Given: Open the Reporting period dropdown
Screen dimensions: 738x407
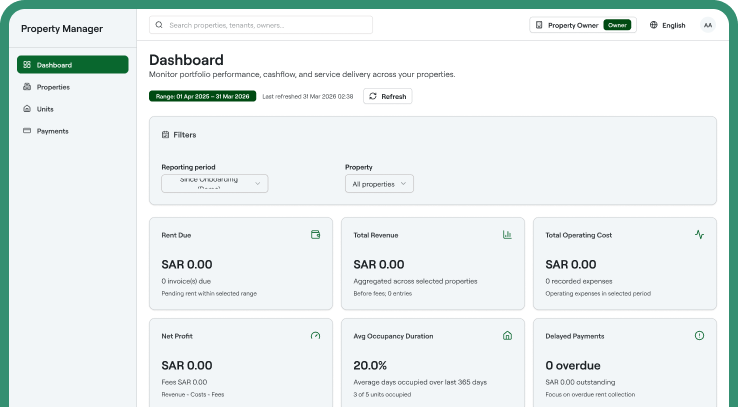Looking at the screenshot, I should (215, 184).
